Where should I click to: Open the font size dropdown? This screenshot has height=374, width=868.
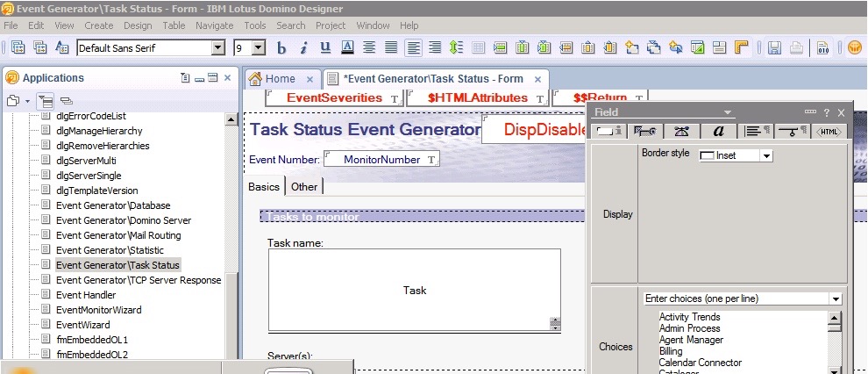click(259, 48)
